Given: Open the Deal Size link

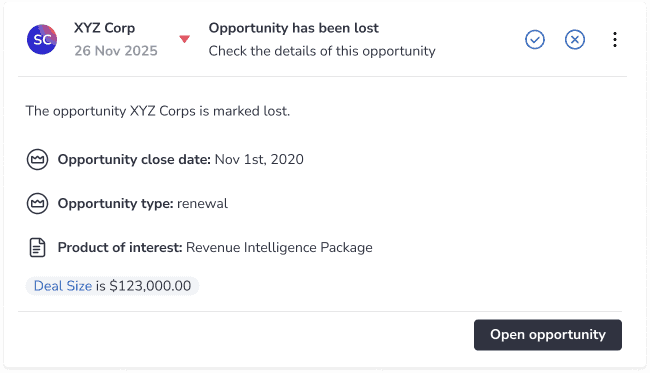Looking at the screenshot, I should pos(63,286).
